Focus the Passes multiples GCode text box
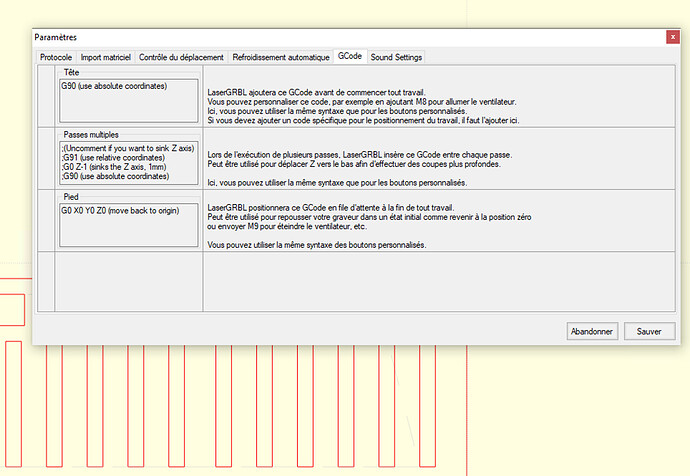The image size is (690, 476). [129, 163]
